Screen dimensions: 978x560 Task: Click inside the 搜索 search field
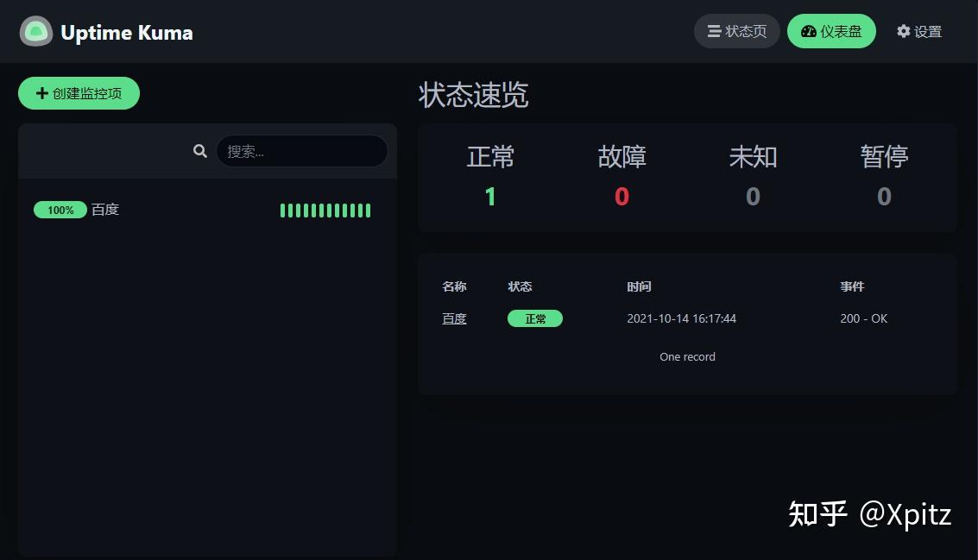(x=302, y=150)
